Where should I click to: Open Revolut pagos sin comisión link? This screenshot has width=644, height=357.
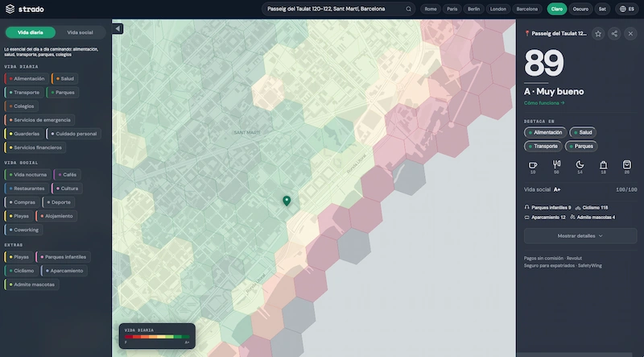553,259
